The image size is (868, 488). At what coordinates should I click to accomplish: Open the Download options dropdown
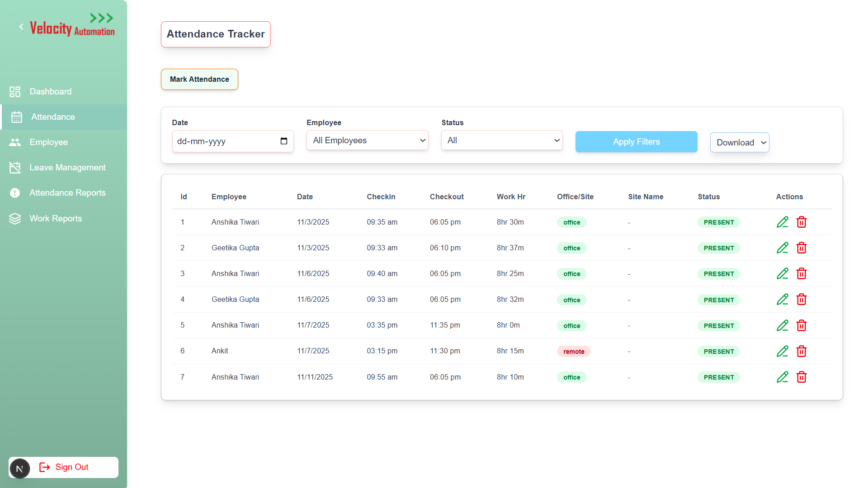[740, 142]
